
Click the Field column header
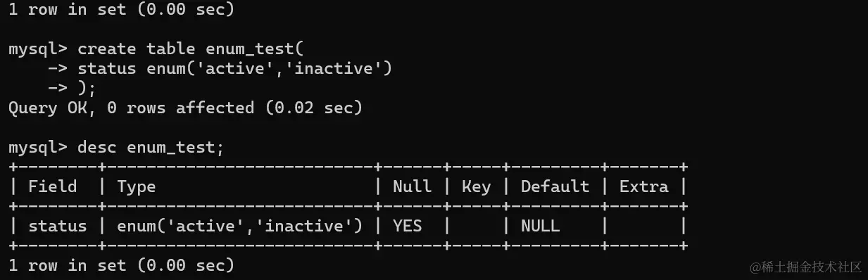coord(52,186)
